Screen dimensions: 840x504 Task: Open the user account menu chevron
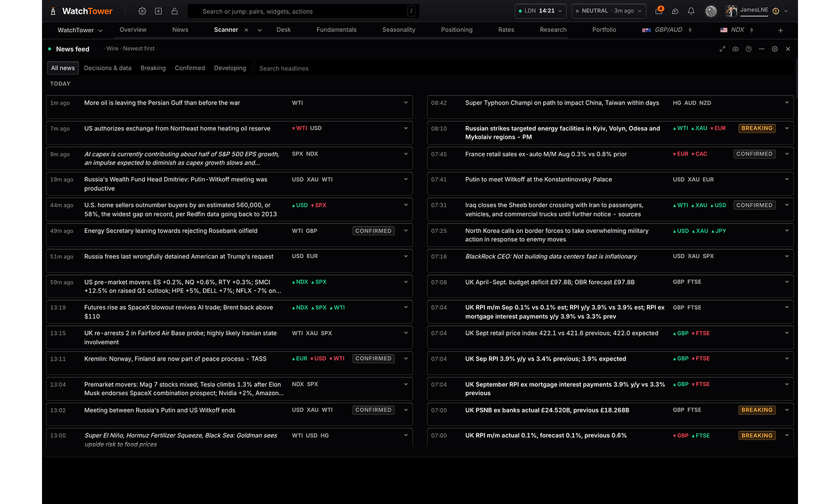(786, 11)
